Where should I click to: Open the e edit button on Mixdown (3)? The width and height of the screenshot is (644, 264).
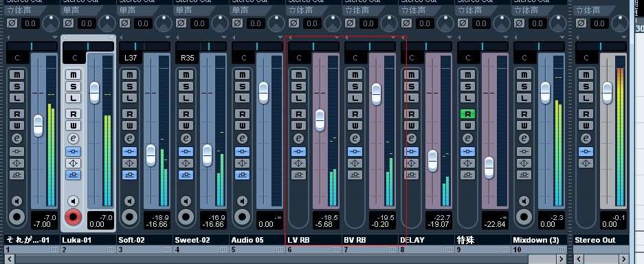click(x=524, y=138)
